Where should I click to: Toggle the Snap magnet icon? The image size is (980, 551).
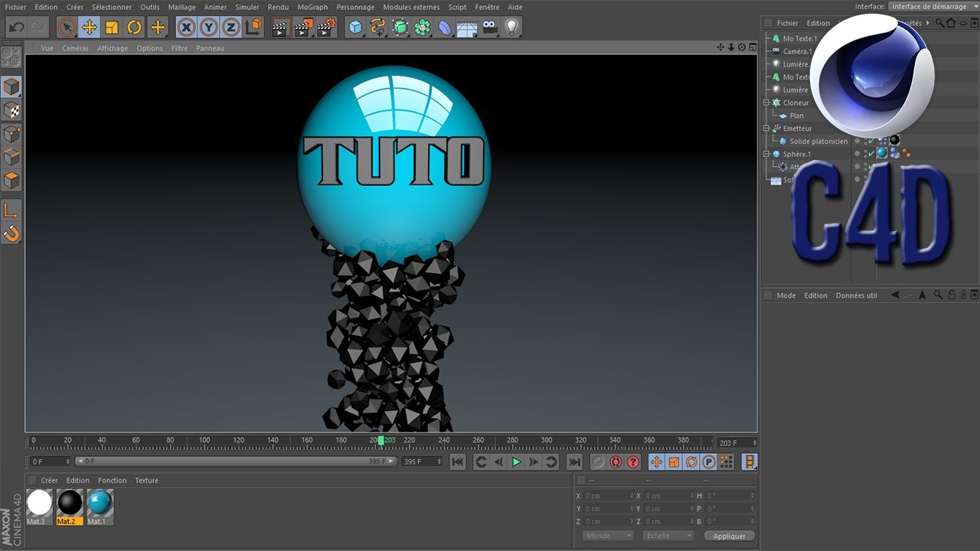click(11, 233)
